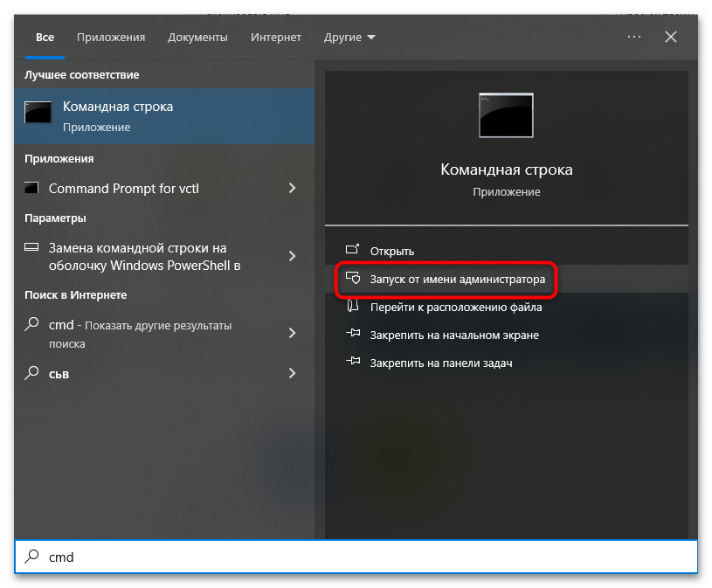Go to the Интернет tab
712x588 pixels.
[276, 38]
